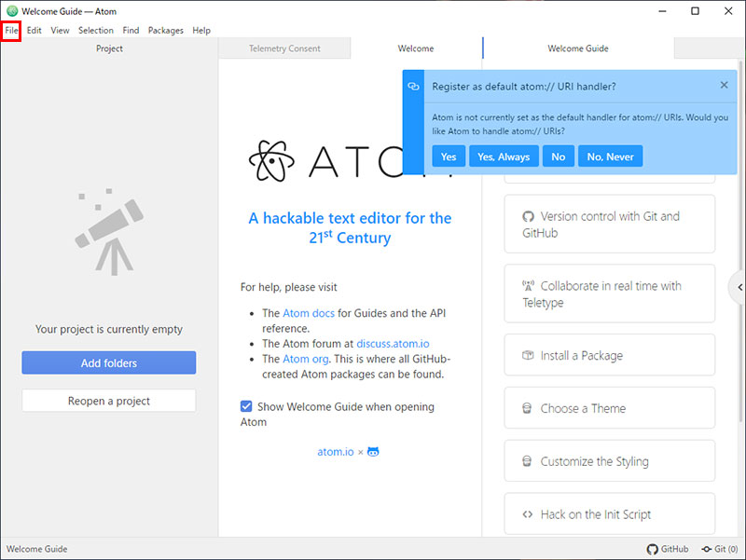
Task: Click the code brackets icon in Hack on Init Script
Action: pyautogui.click(x=527, y=514)
